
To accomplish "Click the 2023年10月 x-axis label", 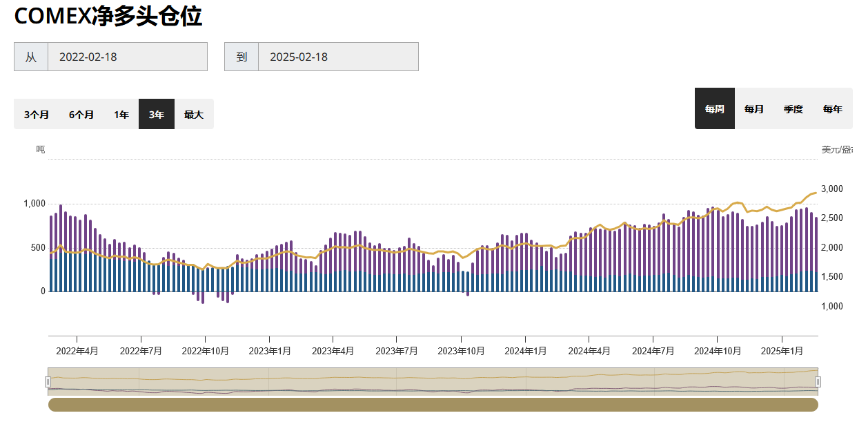I will point(462,351).
